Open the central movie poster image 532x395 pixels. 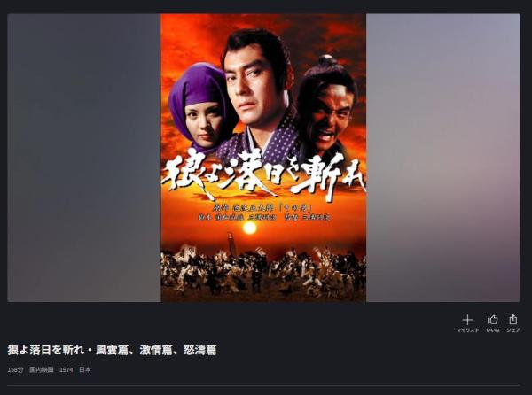point(263,158)
